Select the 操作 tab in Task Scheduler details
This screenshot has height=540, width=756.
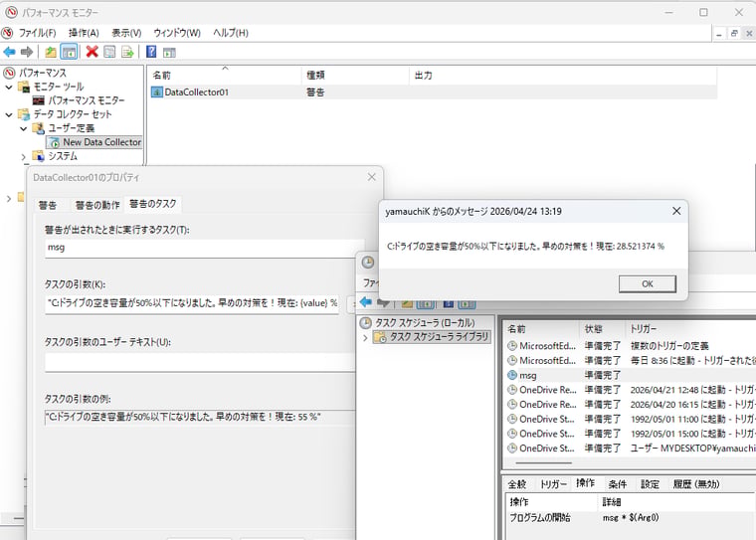[585, 483]
